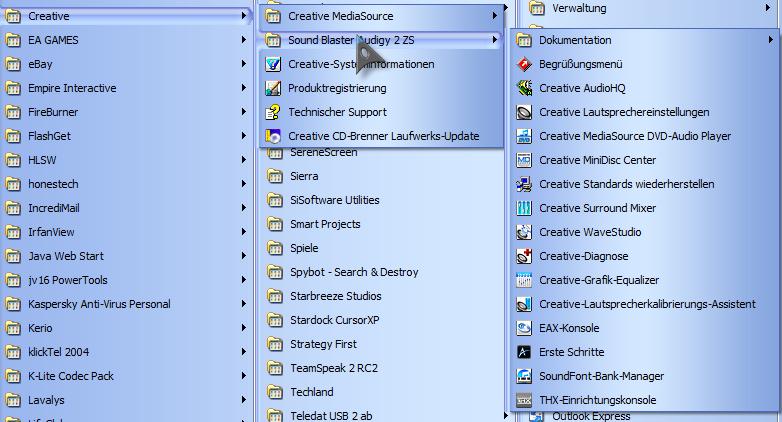
Task: Launch the SoundFont-Bank-Manager icon
Action: 524,376
